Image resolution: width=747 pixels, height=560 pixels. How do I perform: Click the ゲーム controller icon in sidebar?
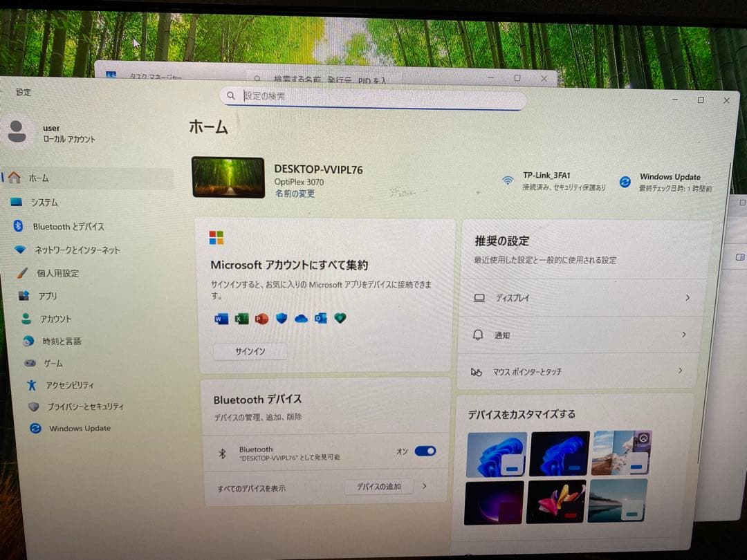30,363
